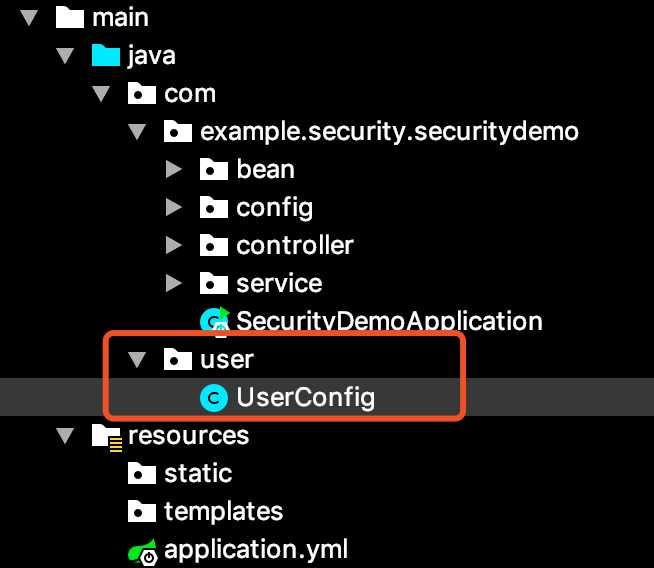This screenshot has height=568, width=654.
Task: Click the static folder icon
Action: click(x=142, y=473)
